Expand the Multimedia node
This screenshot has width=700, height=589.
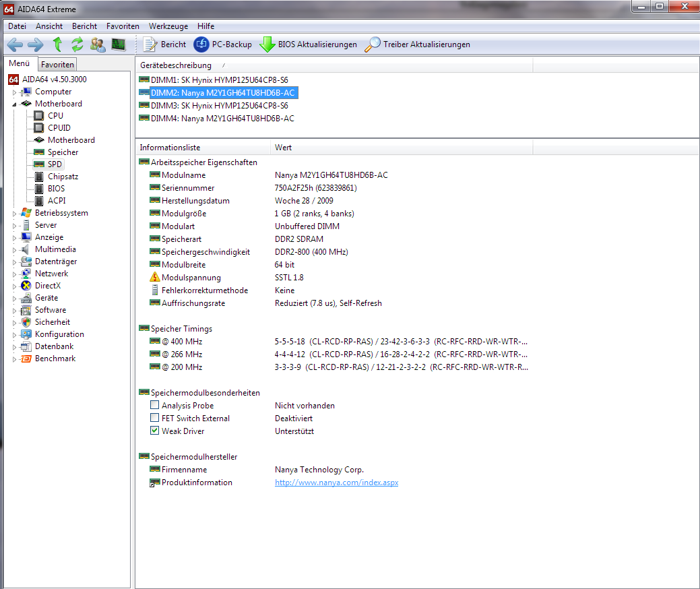point(14,250)
